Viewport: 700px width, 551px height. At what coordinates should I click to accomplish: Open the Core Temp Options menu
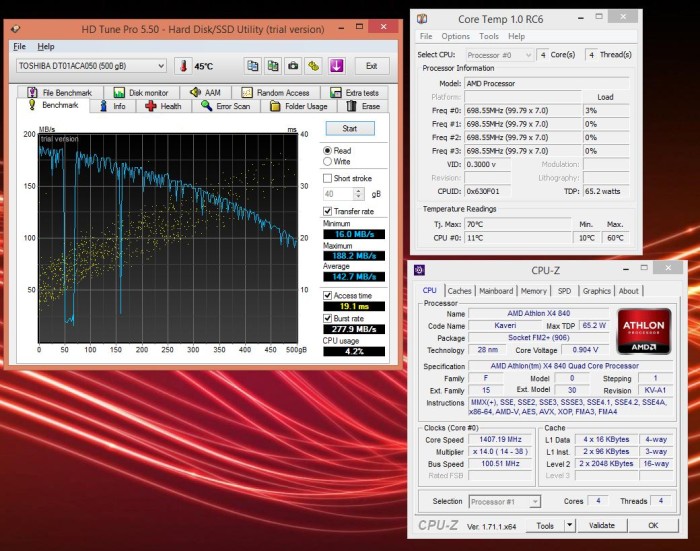pos(455,36)
